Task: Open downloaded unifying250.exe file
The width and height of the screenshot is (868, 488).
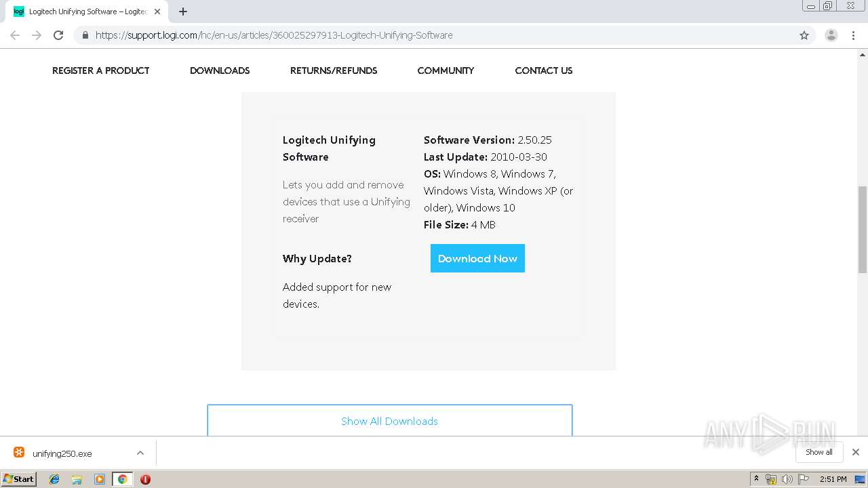Action: tap(62, 453)
